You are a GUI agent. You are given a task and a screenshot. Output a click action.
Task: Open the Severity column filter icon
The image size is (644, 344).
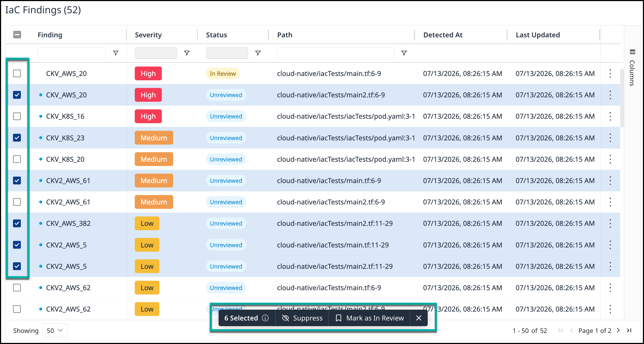(187, 53)
